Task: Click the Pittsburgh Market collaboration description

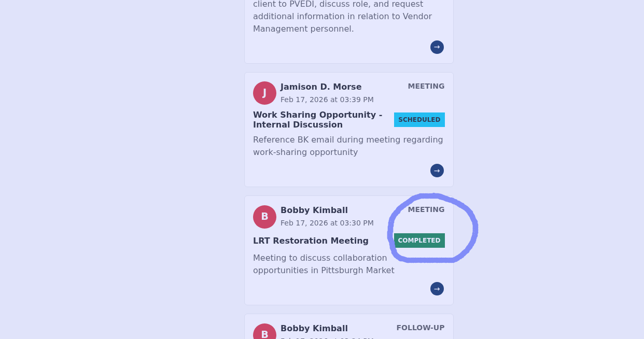Action: (x=324, y=264)
